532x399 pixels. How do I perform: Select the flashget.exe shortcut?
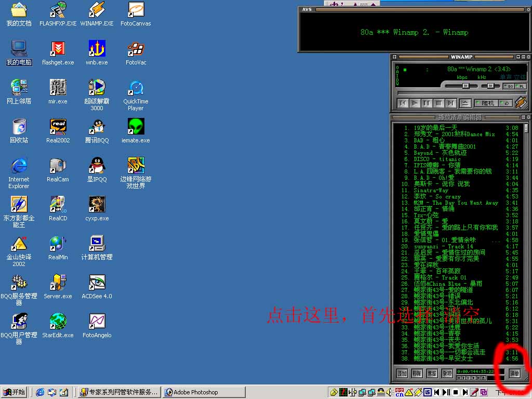point(58,53)
